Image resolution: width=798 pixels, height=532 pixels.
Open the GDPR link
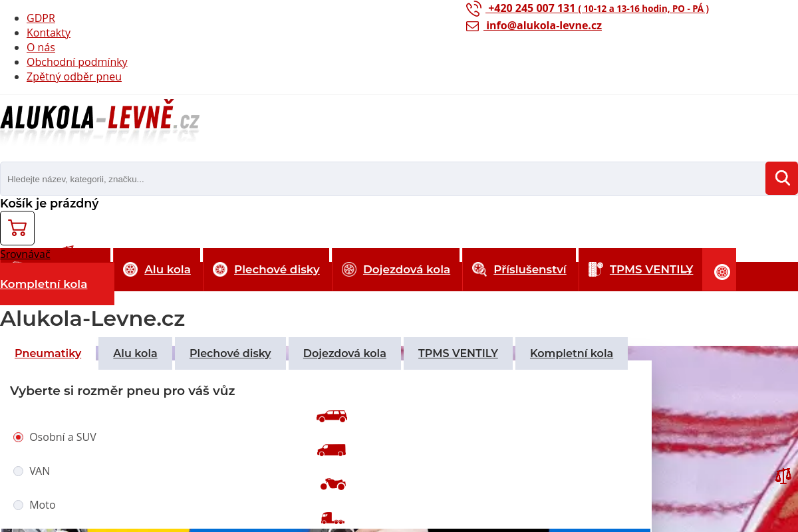[x=41, y=18]
